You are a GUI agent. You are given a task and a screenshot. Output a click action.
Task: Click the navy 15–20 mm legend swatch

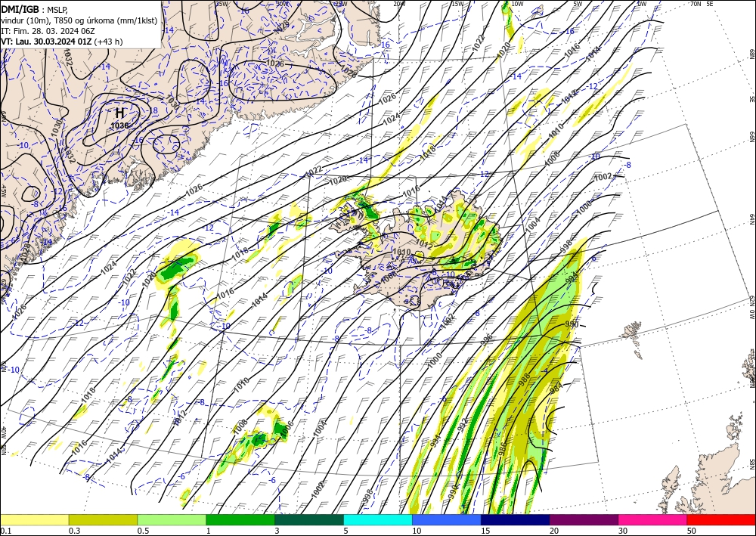click(x=516, y=519)
